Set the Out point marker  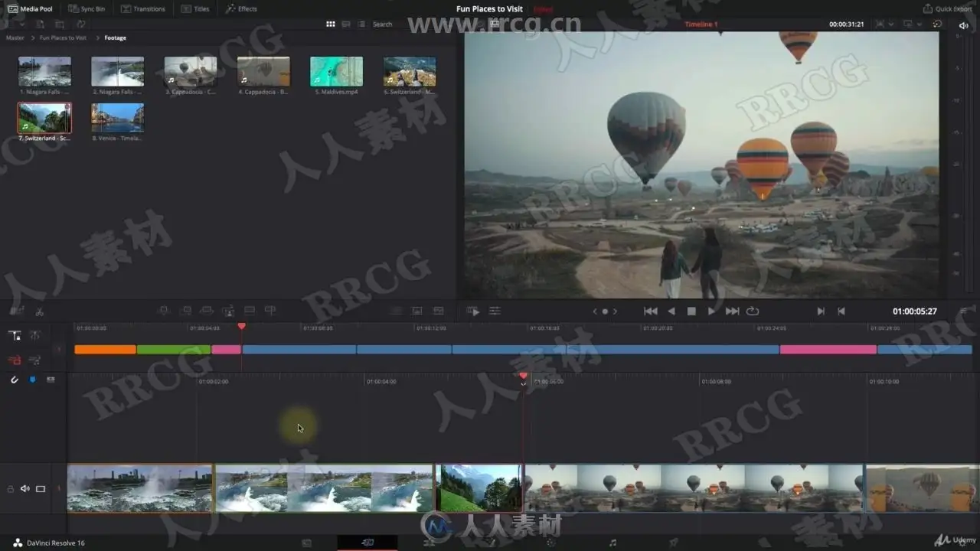click(841, 311)
